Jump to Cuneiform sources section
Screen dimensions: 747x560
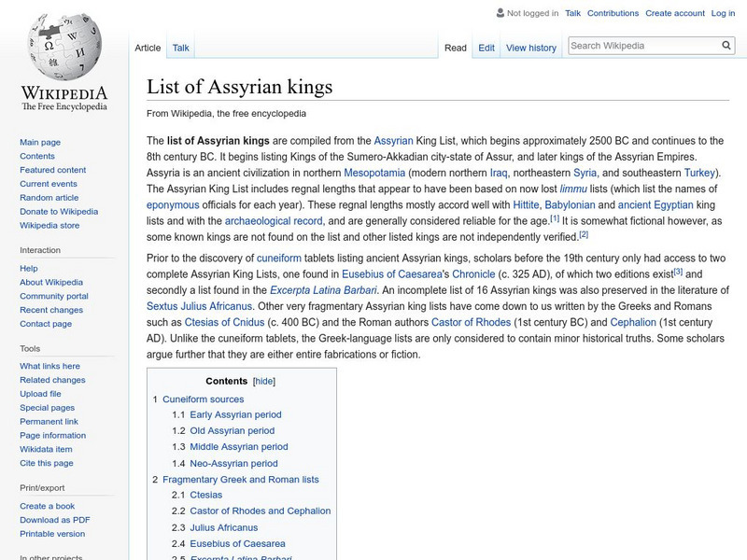[x=203, y=399]
